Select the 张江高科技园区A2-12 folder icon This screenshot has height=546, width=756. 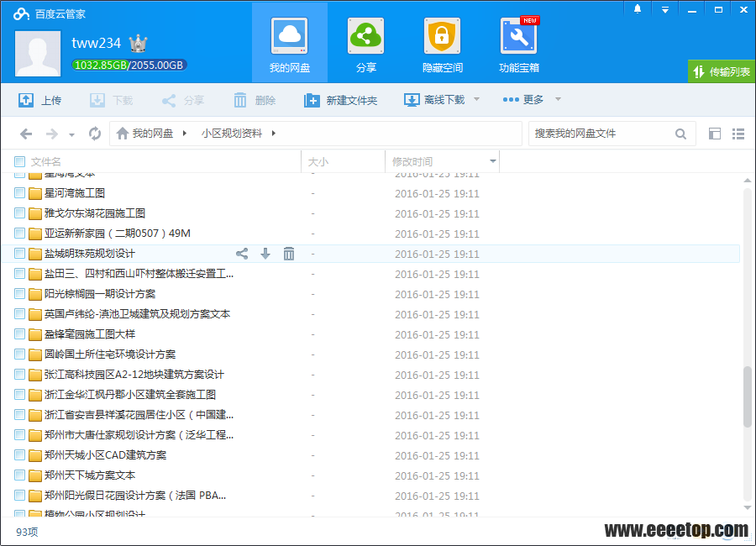pos(35,375)
